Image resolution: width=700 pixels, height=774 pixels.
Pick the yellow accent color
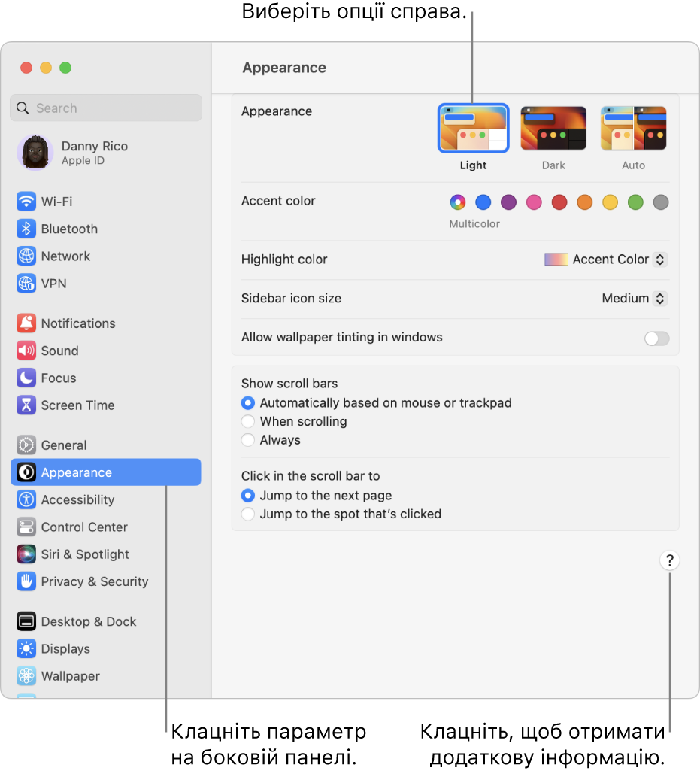[611, 202]
